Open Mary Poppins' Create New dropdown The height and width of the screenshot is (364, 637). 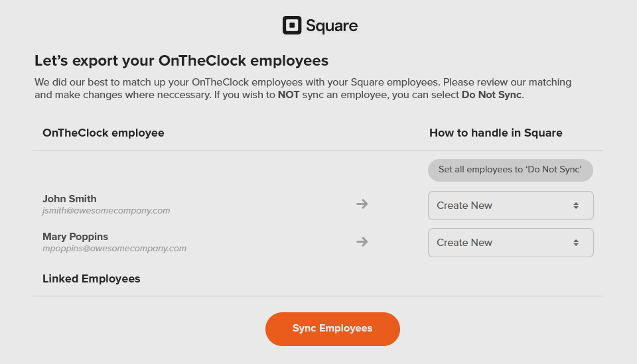[510, 243]
